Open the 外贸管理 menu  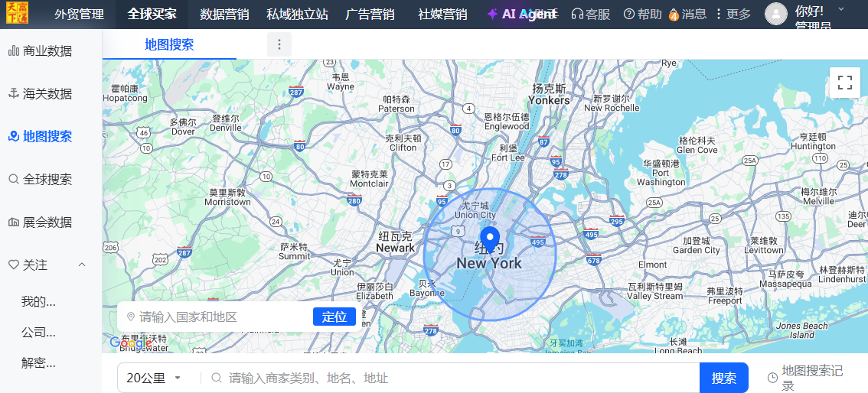(x=79, y=15)
